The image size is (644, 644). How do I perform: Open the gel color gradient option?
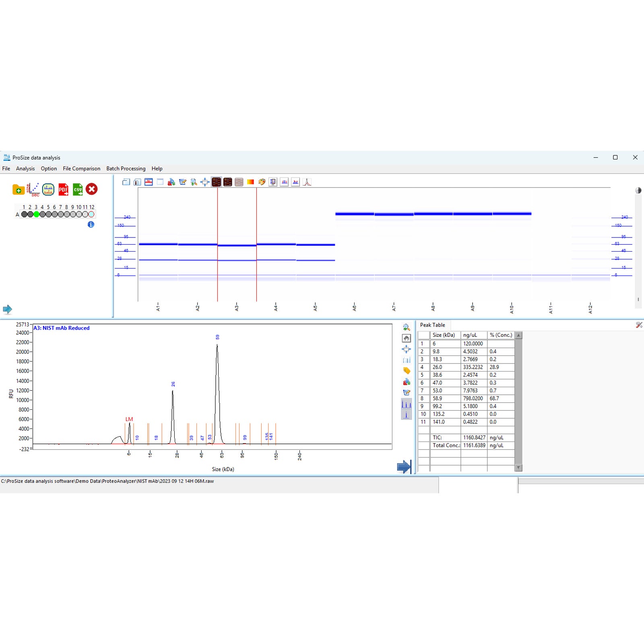pos(250,182)
